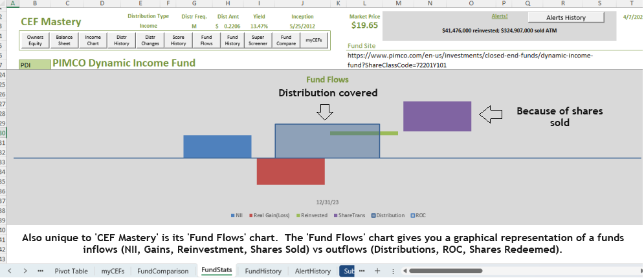Click the 13.47% yield value
Screen dimensions: 644x278
click(259, 26)
